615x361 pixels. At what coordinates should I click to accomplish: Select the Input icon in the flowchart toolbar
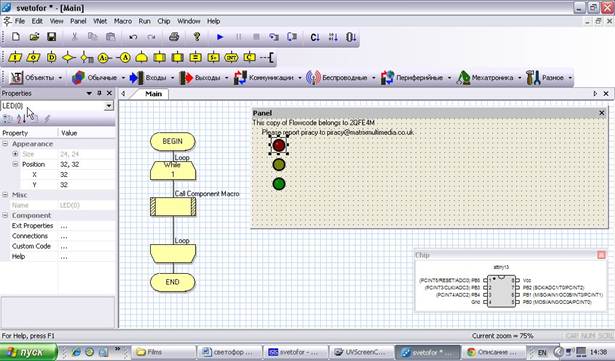pos(15,58)
